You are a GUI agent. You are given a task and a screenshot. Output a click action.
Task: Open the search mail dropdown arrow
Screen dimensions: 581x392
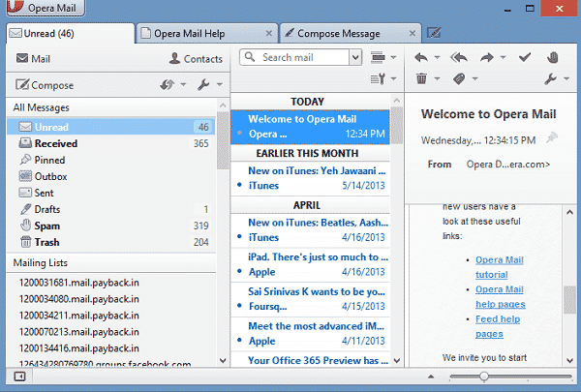click(x=355, y=57)
